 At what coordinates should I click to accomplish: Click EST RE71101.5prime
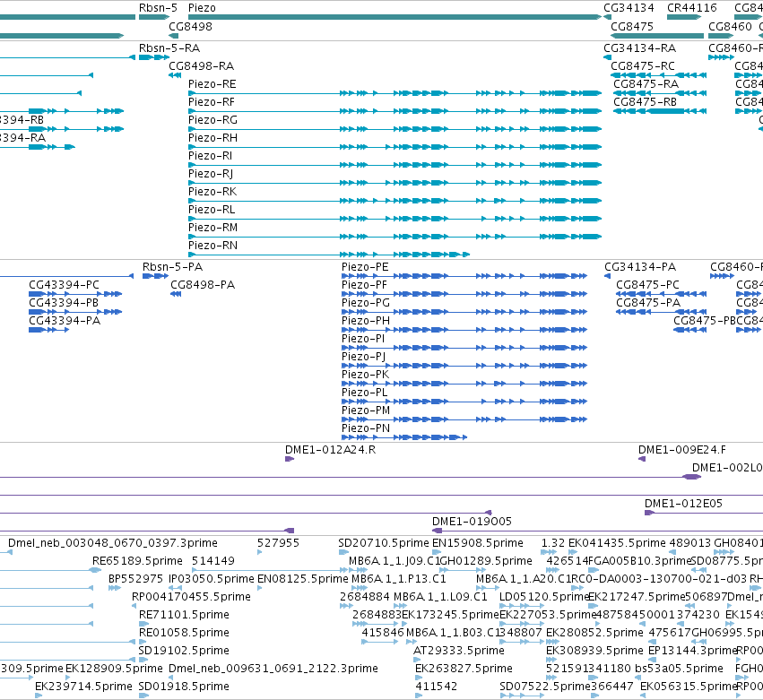(x=184, y=615)
